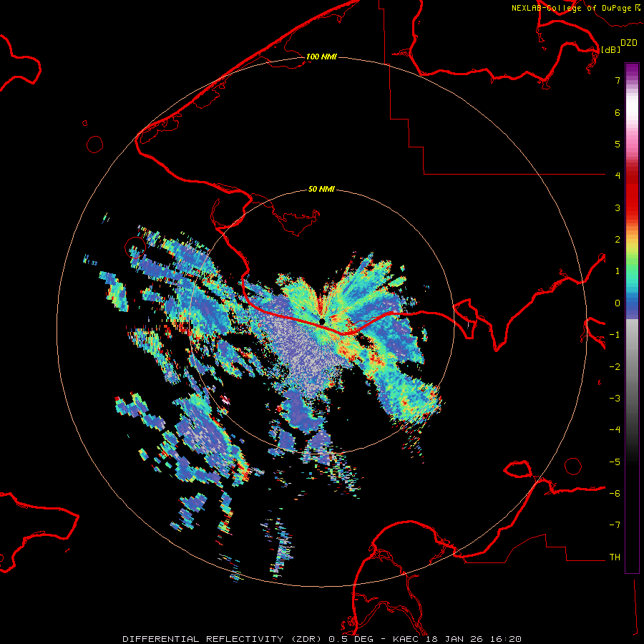
Task: Click the [dB] unit label
Action: [611, 49]
